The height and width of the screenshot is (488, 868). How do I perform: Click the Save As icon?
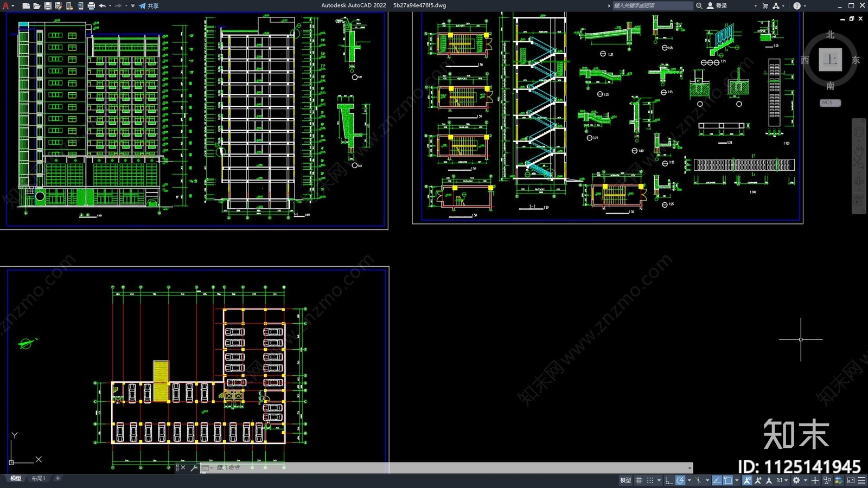click(58, 5)
